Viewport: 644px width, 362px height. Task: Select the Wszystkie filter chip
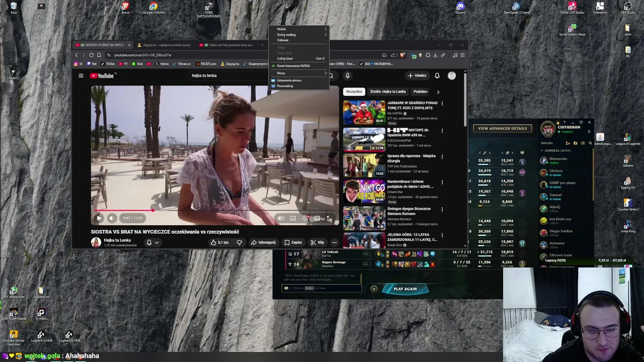[354, 92]
